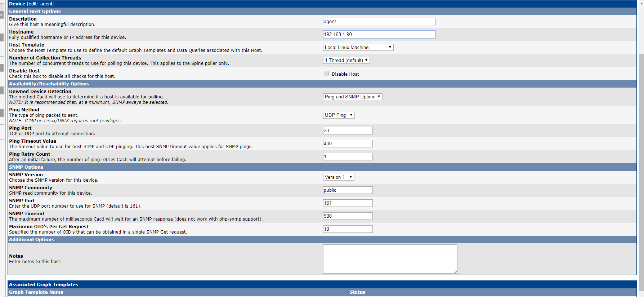Image resolution: width=644 pixels, height=297 pixels.
Task: Click the Status column header
Action: click(357, 292)
